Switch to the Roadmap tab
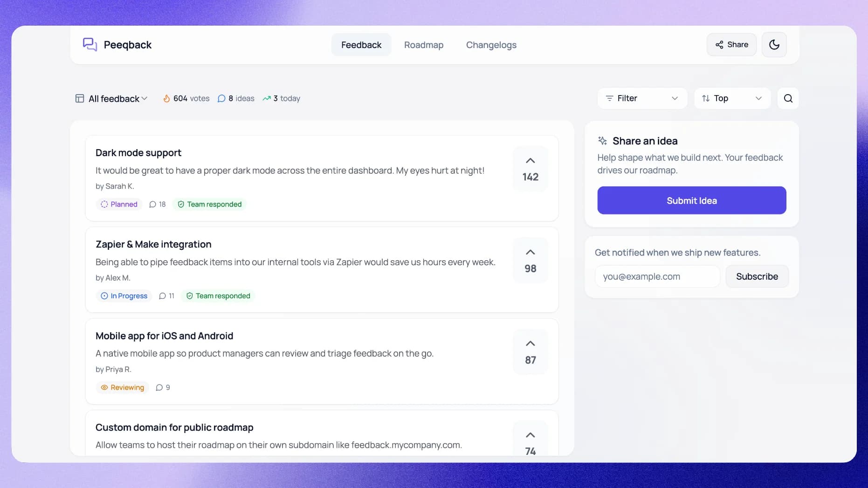 click(x=424, y=45)
